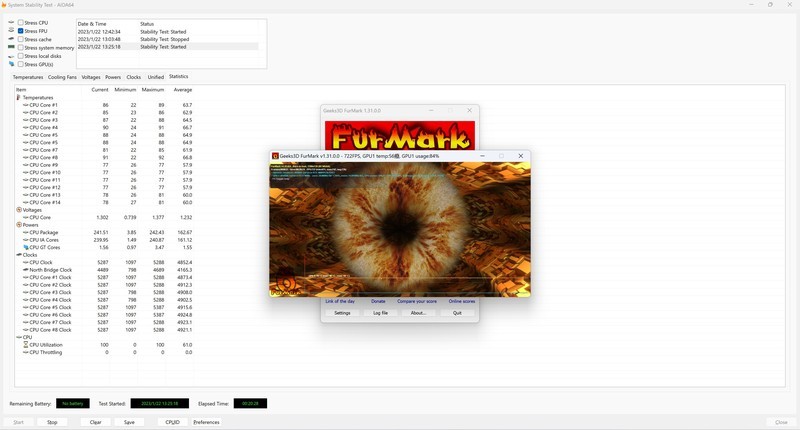Select the Statistics tab

click(179, 77)
